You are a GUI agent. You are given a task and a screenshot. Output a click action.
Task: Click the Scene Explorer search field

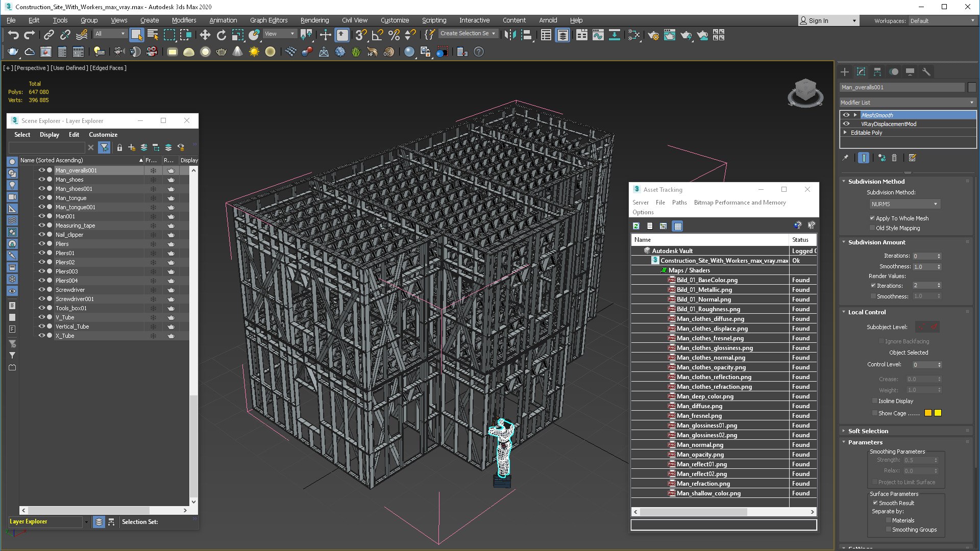(46, 147)
